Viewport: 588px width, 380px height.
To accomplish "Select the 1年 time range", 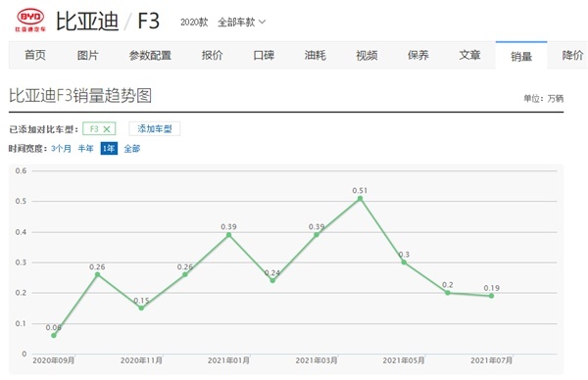I will coord(109,149).
